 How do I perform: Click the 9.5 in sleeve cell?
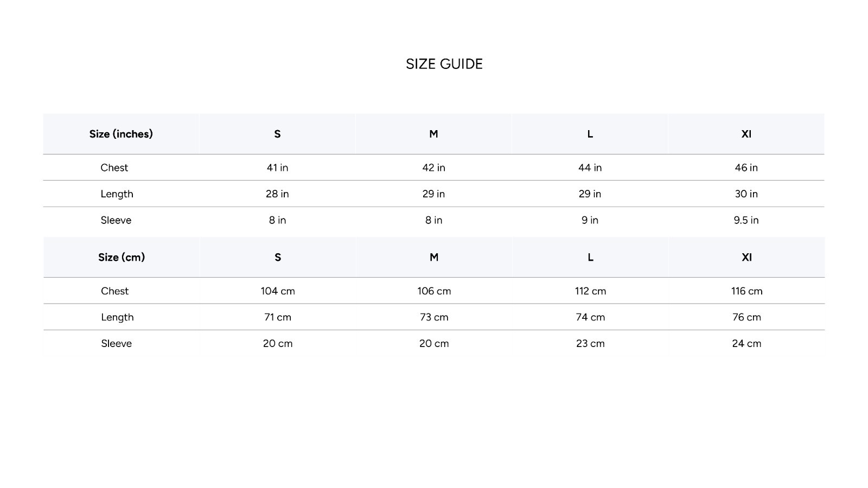click(x=746, y=220)
